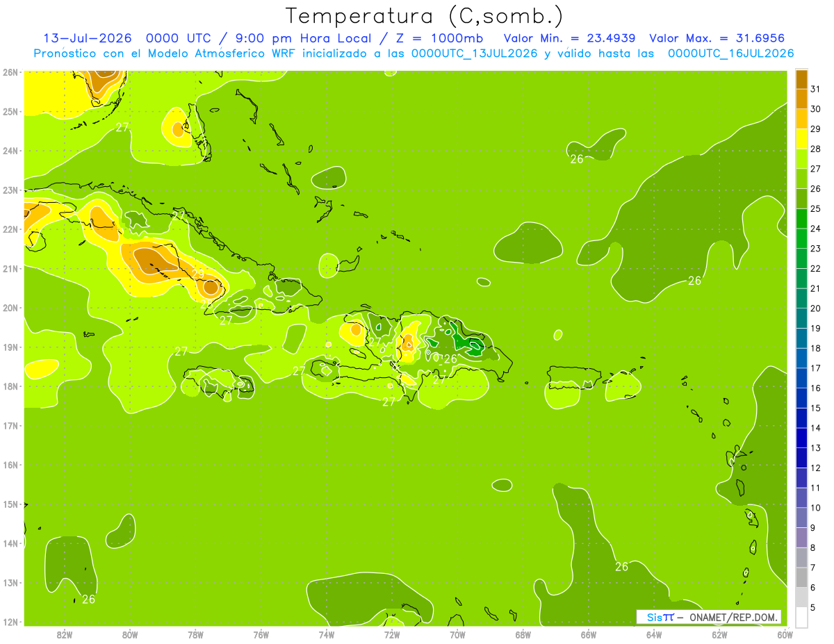Click the 6 degree gray legend swatch
834x644 pixels.
click(x=801, y=577)
